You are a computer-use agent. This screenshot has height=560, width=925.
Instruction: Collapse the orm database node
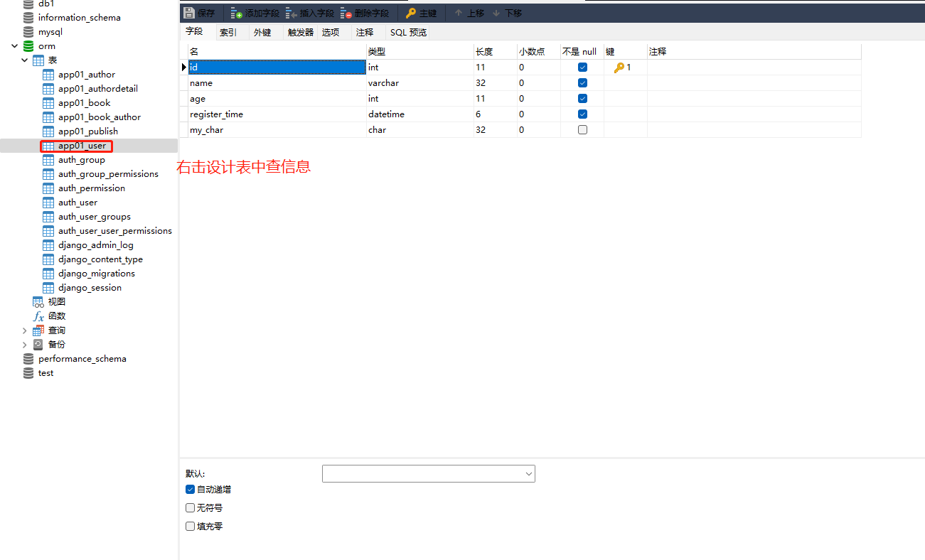15,46
